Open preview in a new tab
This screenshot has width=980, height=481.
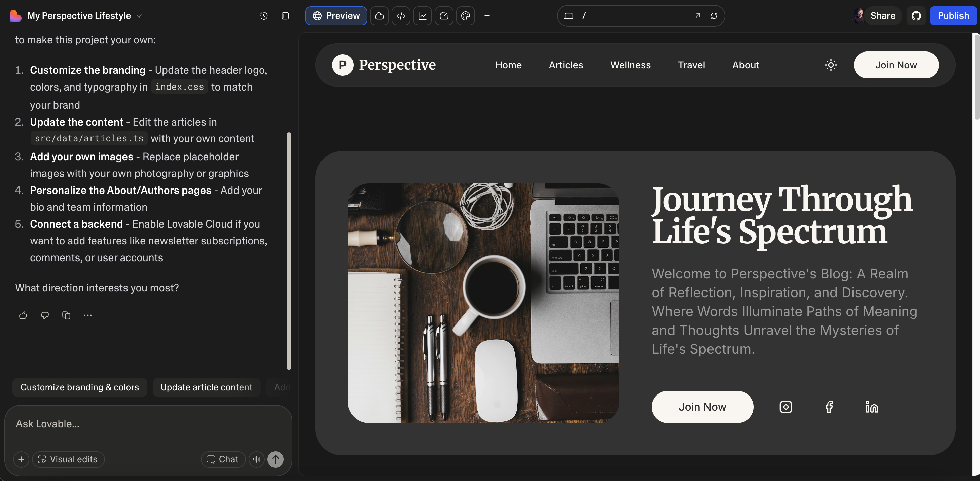coord(697,15)
